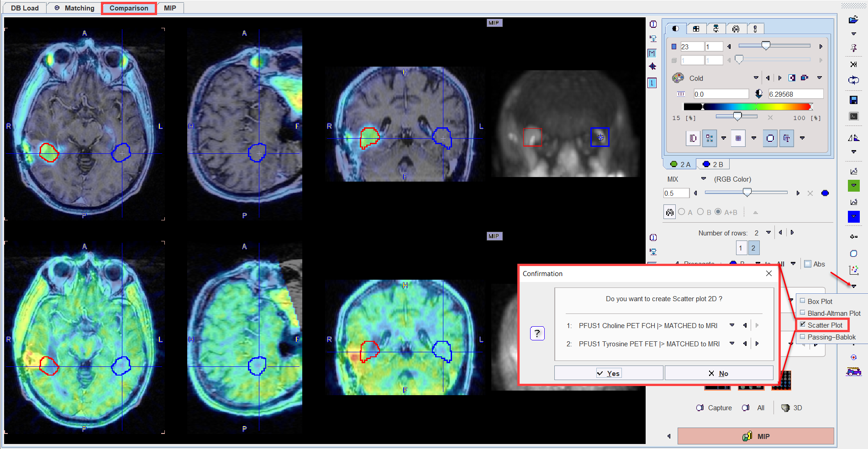
Task: Switch to the DB Load tab
Action: click(x=25, y=8)
